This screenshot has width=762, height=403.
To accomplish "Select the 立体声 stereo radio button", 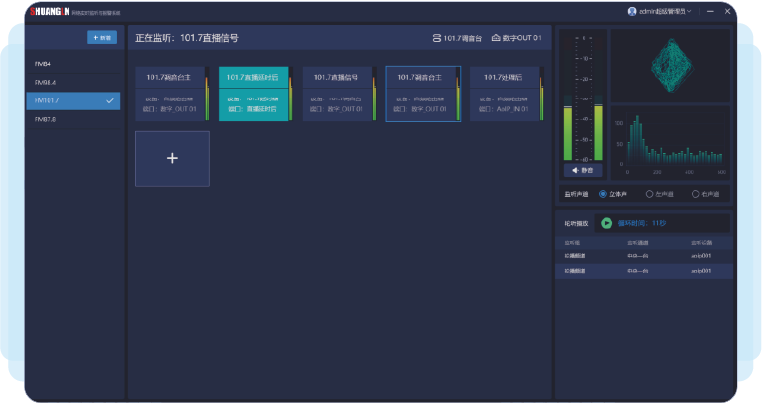I will [603, 193].
